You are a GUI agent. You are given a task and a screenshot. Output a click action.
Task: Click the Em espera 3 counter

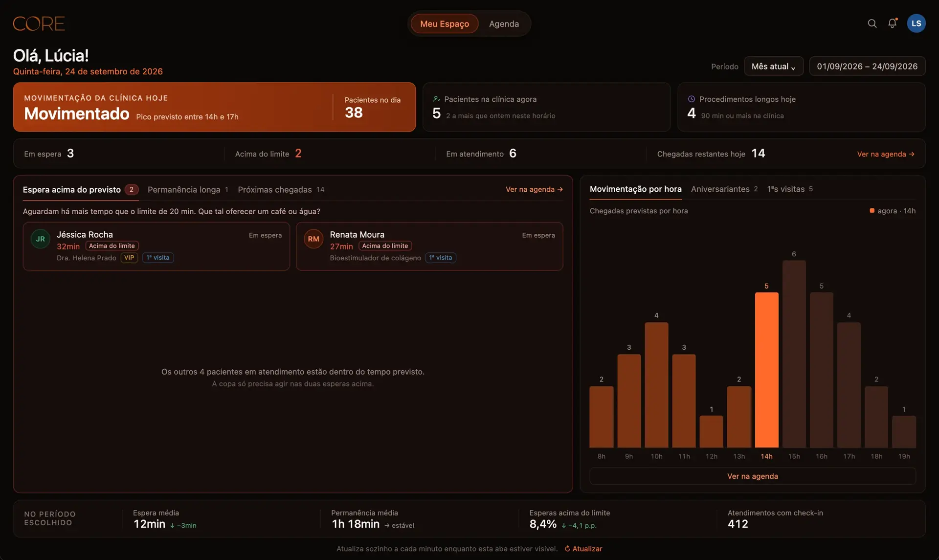pos(49,154)
